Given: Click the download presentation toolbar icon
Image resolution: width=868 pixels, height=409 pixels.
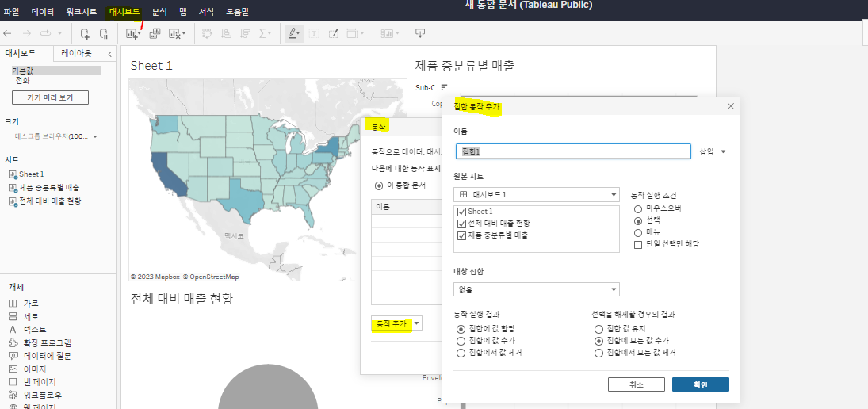Looking at the screenshot, I should pos(420,34).
